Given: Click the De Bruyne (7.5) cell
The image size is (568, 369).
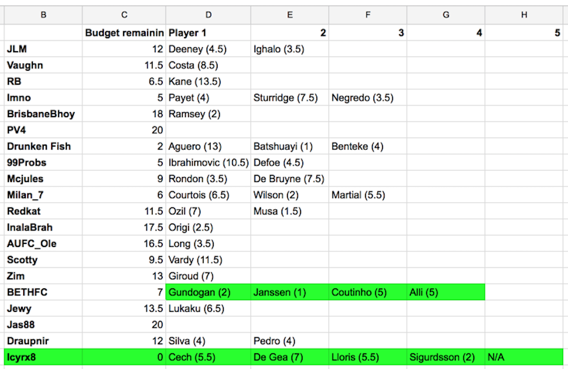Looking at the screenshot, I should (290, 179).
